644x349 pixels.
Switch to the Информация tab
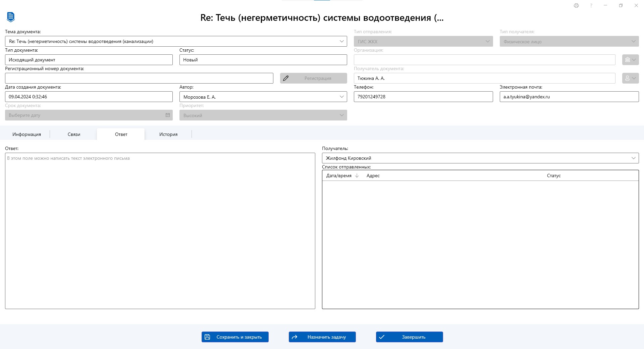pyautogui.click(x=26, y=134)
